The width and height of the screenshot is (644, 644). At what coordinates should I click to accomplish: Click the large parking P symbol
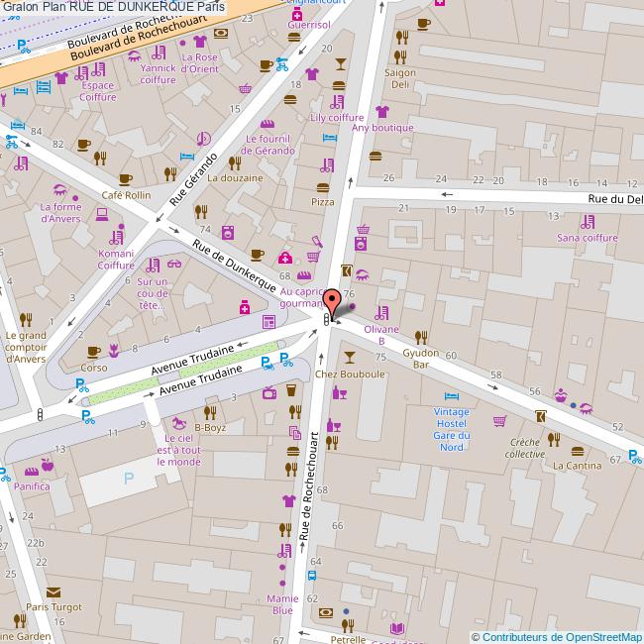(x=128, y=479)
